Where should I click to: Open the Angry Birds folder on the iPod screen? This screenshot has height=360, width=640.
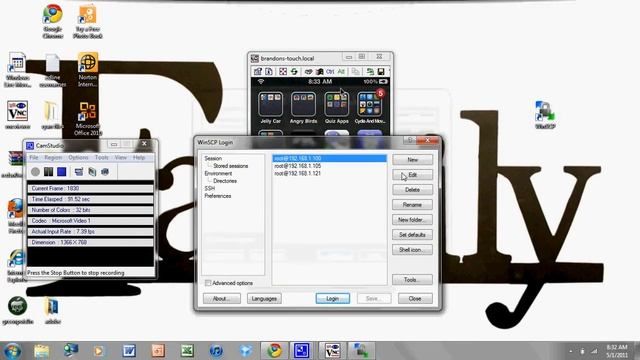click(x=303, y=104)
